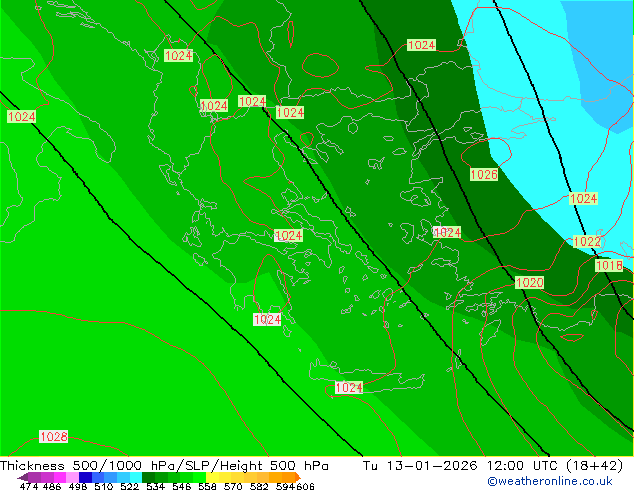The image size is (634, 490).
Task: Click the dark blue legend swatch near 498
Action: 85,477
